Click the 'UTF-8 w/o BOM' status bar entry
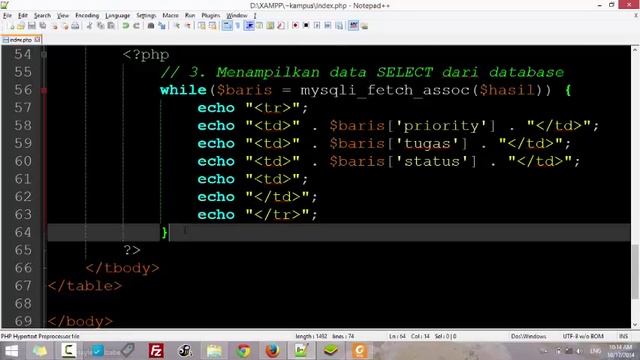The height and width of the screenshot is (360, 640). pyautogui.click(x=583, y=336)
